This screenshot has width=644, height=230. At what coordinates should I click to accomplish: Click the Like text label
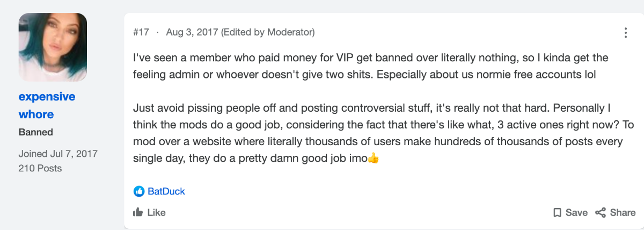156,212
